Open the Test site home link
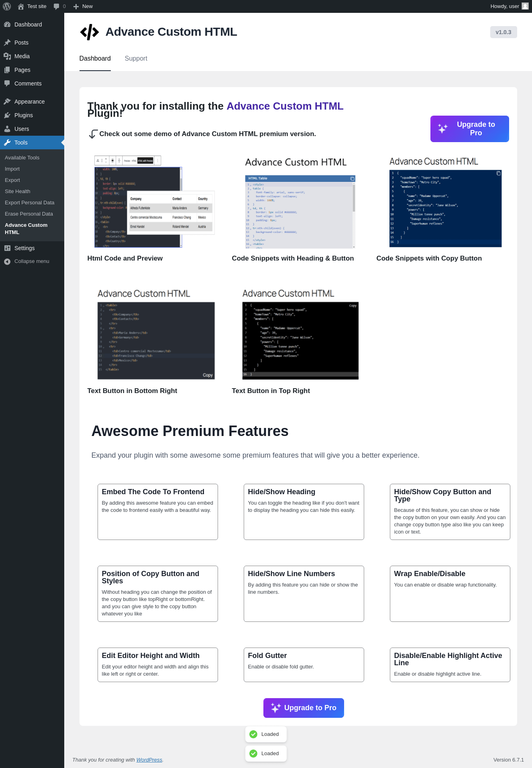 pyautogui.click(x=32, y=6)
